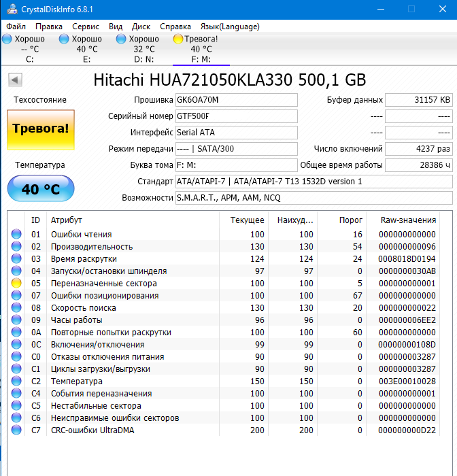Click the Текущее column header
This screenshot has width=457, height=476.
click(x=244, y=220)
